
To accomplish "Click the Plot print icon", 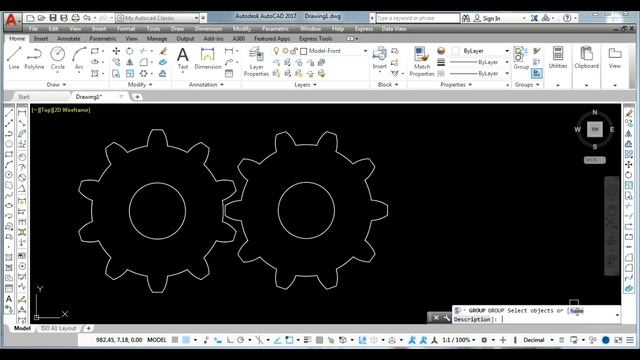I will pos(76,18).
